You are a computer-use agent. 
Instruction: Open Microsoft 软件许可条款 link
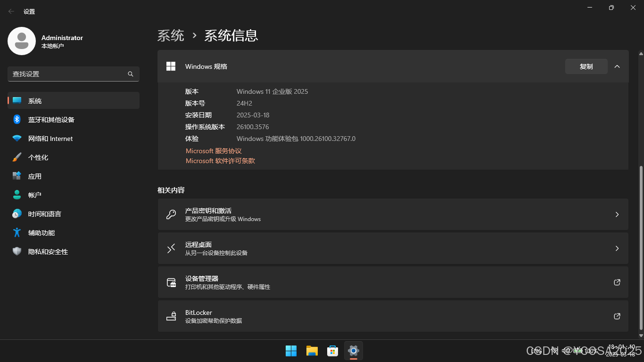click(220, 161)
